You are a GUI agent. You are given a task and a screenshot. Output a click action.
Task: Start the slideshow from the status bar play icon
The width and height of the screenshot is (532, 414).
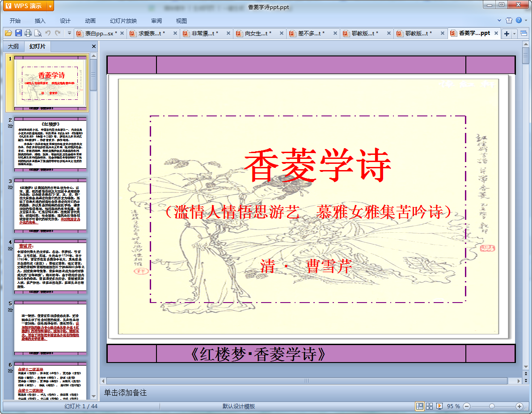click(x=439, y=406)
